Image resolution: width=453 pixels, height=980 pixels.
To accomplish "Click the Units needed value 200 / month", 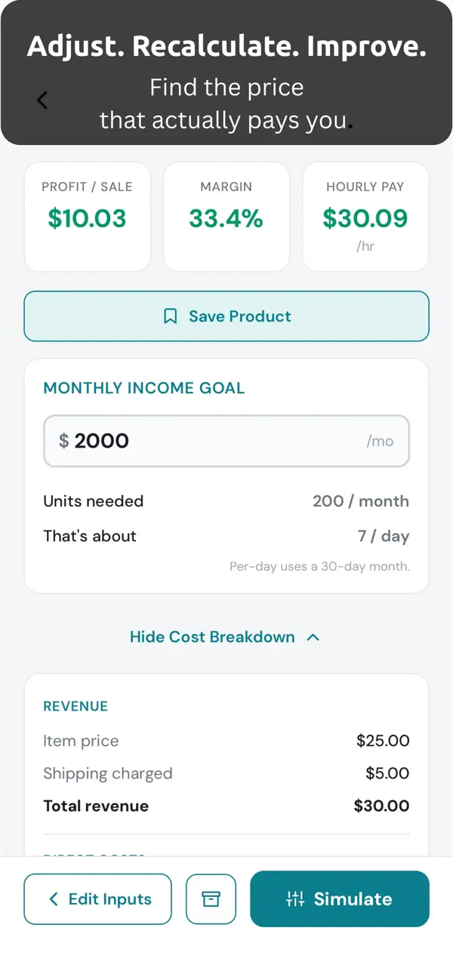I will tap(360, 501).
